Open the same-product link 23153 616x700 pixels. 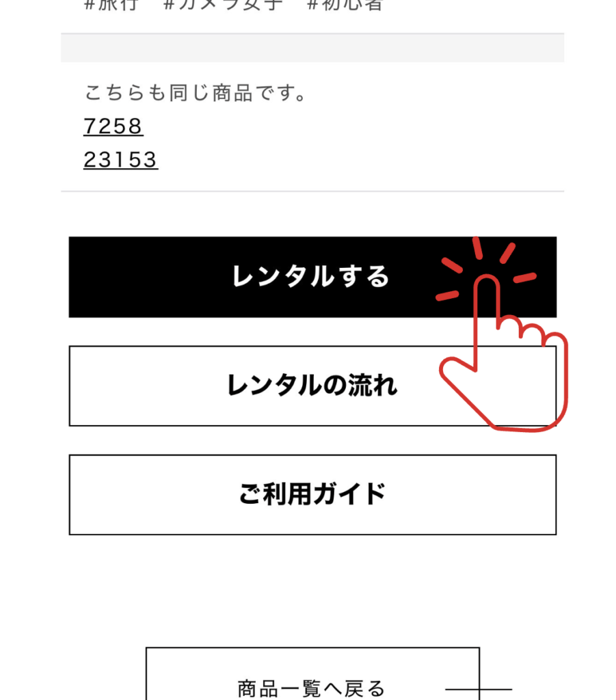120,160
